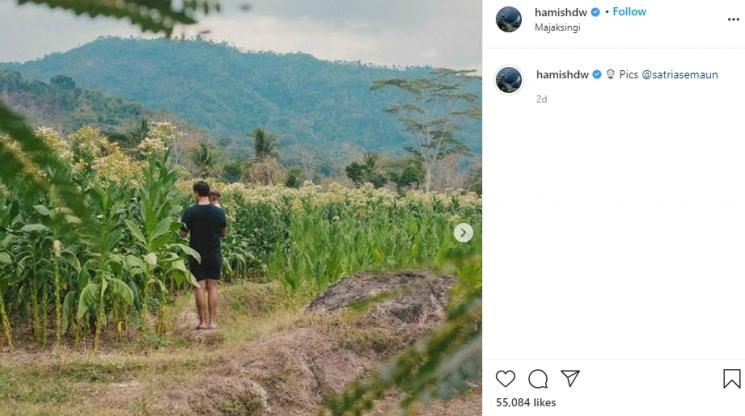Click the header profile picture of hamishdw

pos(509,19)
